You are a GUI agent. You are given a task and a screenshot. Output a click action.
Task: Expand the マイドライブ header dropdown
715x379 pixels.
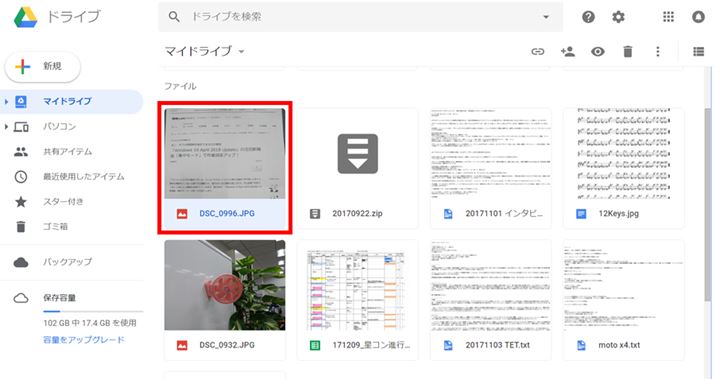tap(241, 52)
